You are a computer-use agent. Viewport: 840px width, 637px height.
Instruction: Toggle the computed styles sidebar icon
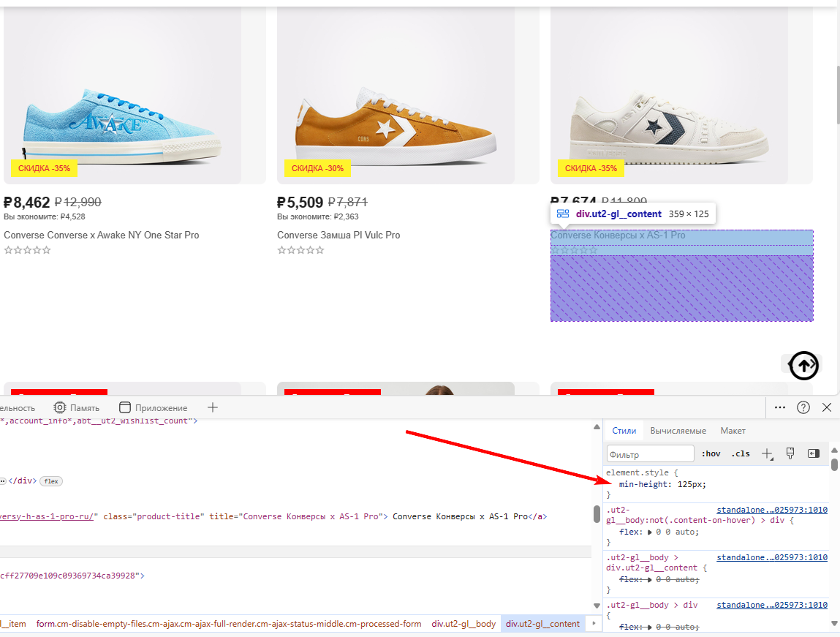813,453
